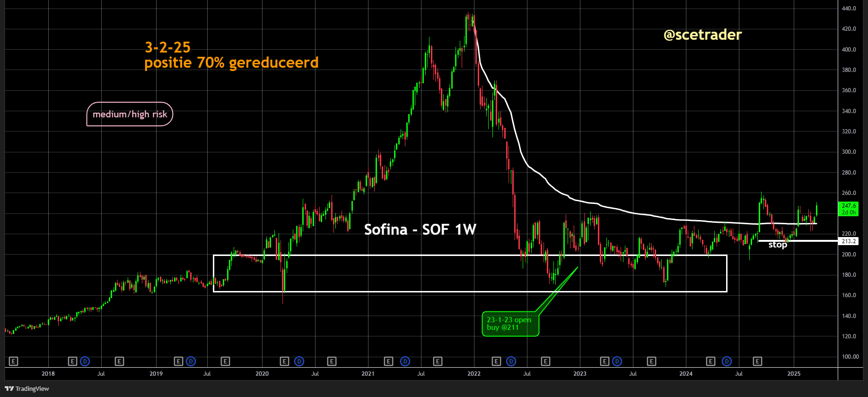Show the dividend D marker of spring 2020

(299, 362)
